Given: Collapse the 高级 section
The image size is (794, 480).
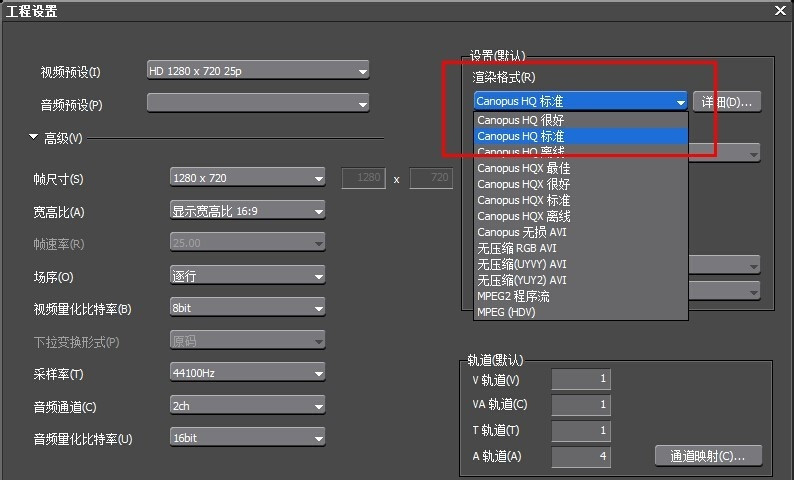Looking at the screenshot, I should pyautogui.click(x=33, y=137).
